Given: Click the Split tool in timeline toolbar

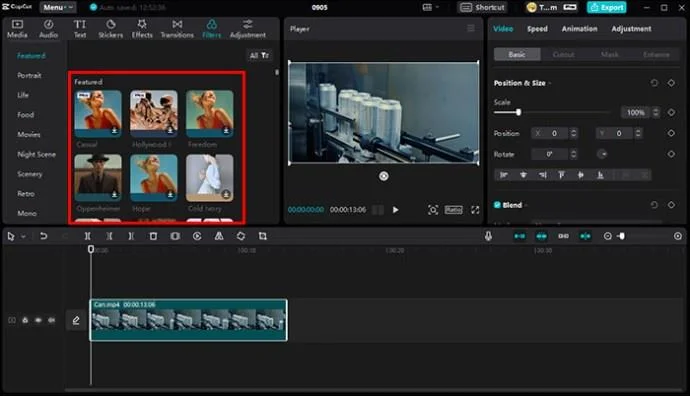Looking at the screenshot, I should [x=88, y=236].
